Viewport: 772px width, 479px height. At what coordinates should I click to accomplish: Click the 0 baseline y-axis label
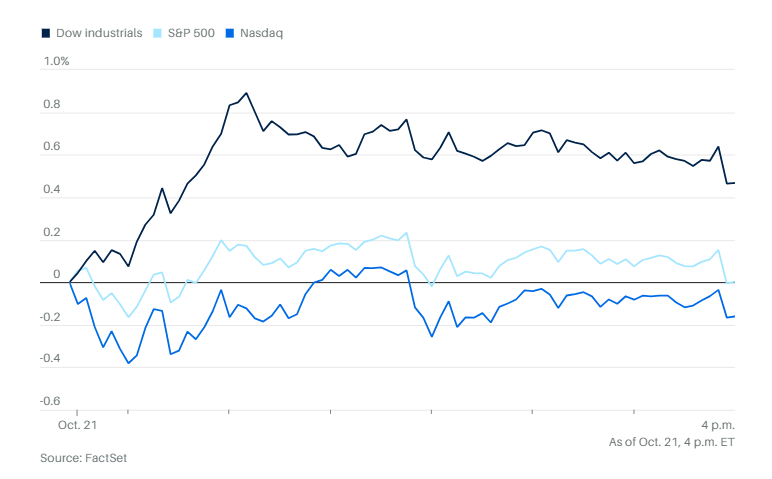pyautogui.click(x=56, y=275)
